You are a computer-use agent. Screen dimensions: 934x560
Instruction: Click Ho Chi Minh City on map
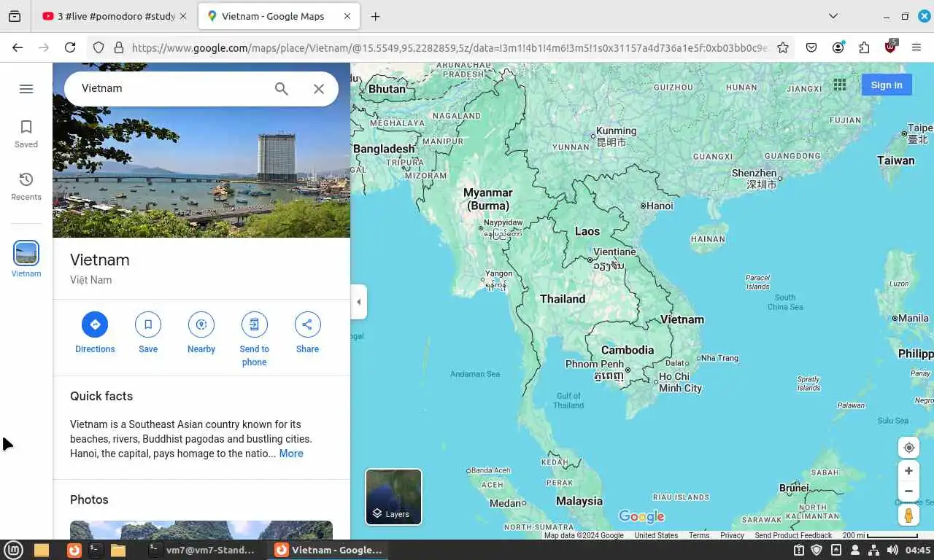pos(680,383)
